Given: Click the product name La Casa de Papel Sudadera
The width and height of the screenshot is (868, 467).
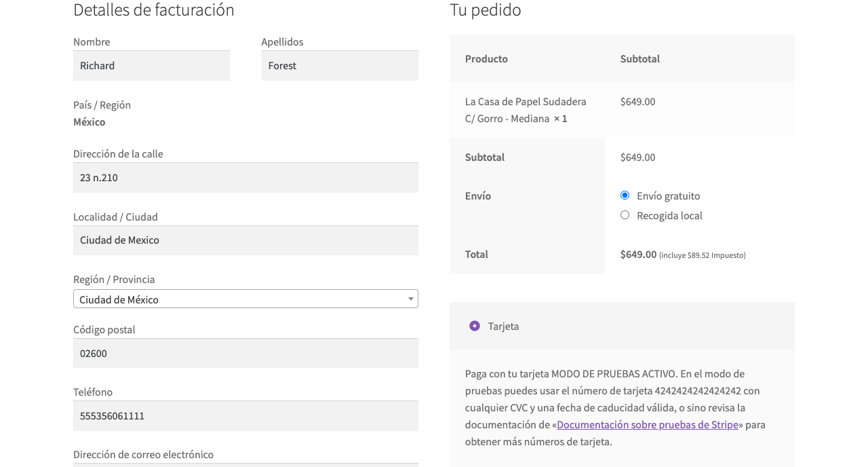Looking at the screenshot, I should pos(526,102).
